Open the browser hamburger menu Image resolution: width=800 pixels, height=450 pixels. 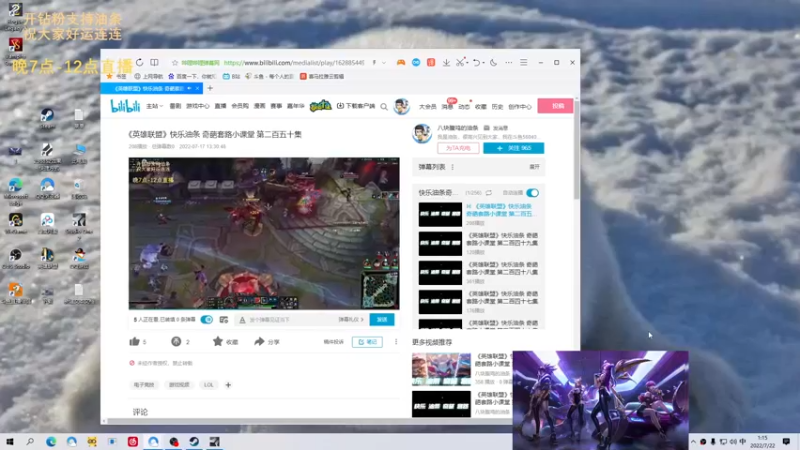coord(523,62)
